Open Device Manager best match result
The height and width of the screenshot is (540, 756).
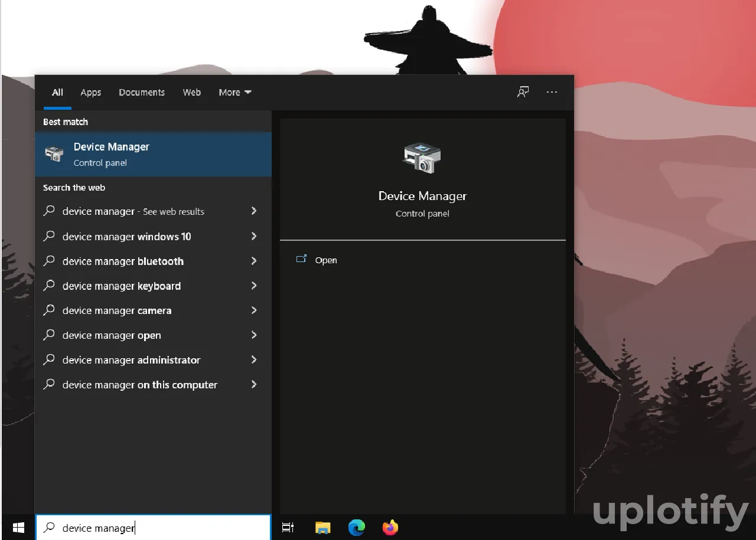154,154
